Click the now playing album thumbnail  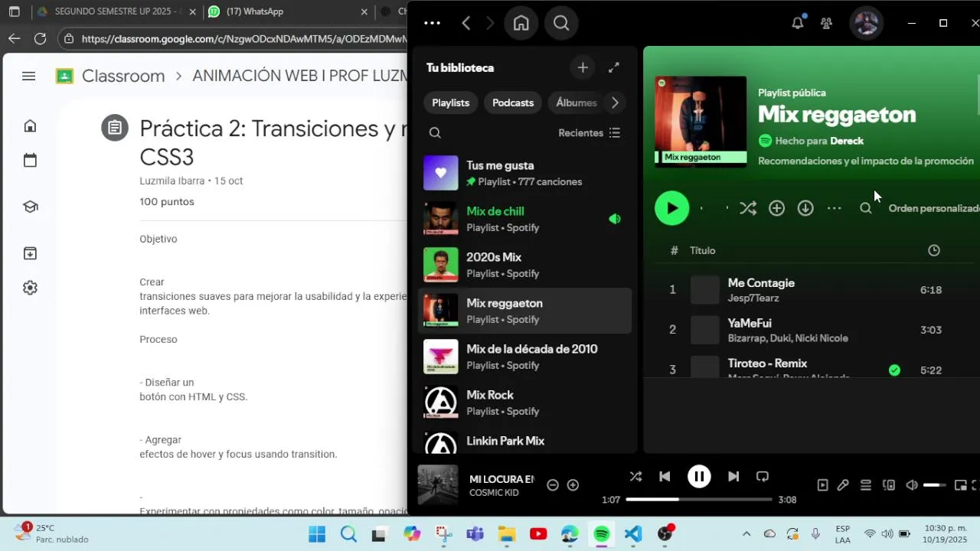pos(438,485)
